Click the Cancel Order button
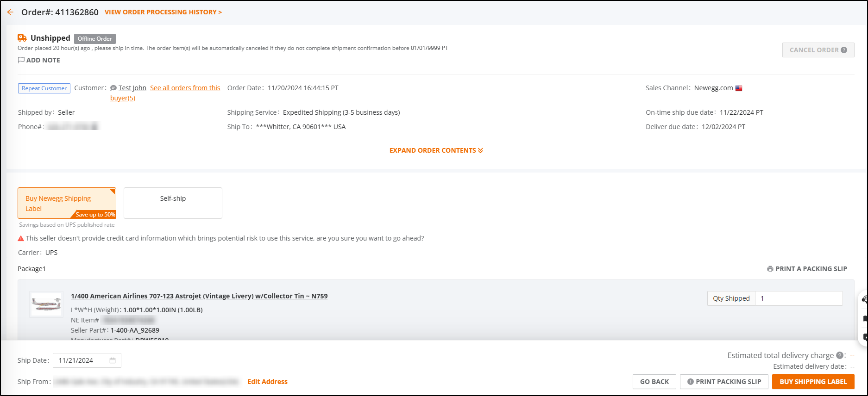The image size is (868, 396). coord(818,50)
